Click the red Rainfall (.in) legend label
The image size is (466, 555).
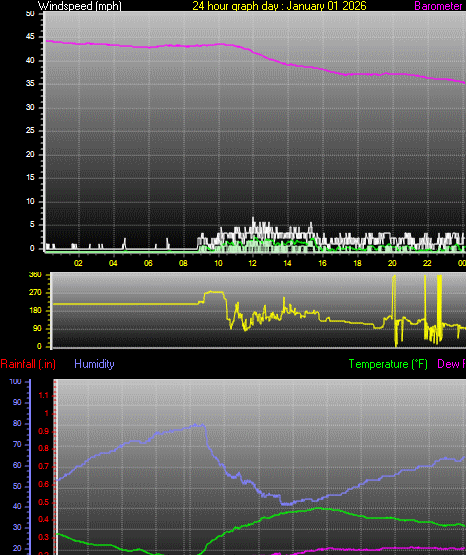tap(28, 364)
